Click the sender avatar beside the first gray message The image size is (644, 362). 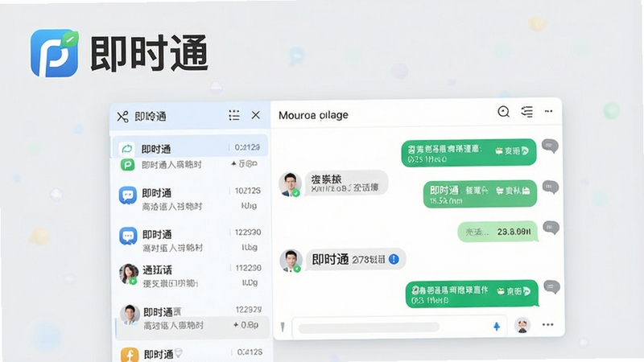[x=291, y=184]
